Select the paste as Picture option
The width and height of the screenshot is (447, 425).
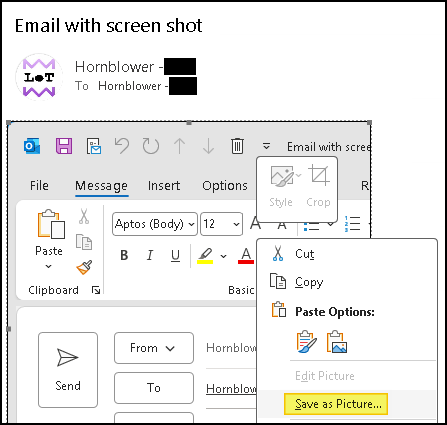(x=337, y=342)
